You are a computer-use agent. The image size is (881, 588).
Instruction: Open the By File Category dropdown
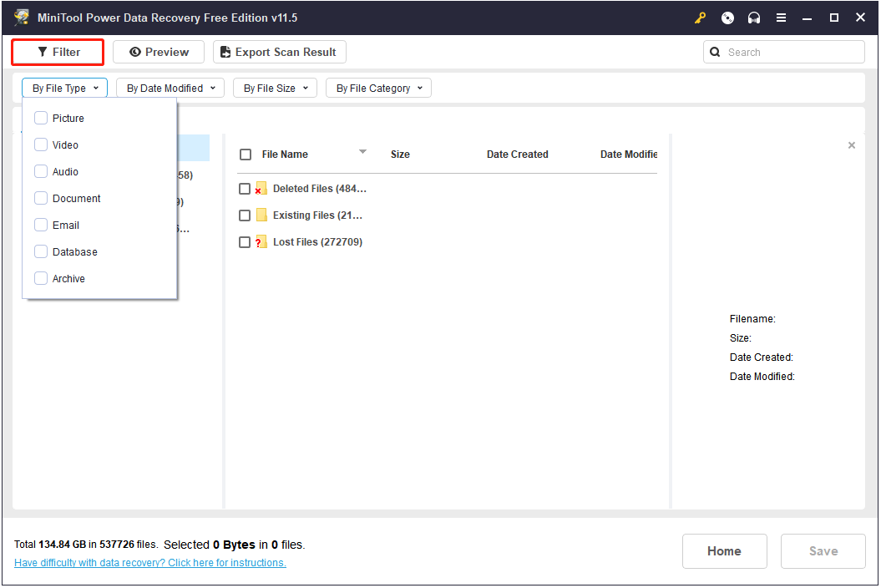tap(378, 89)
